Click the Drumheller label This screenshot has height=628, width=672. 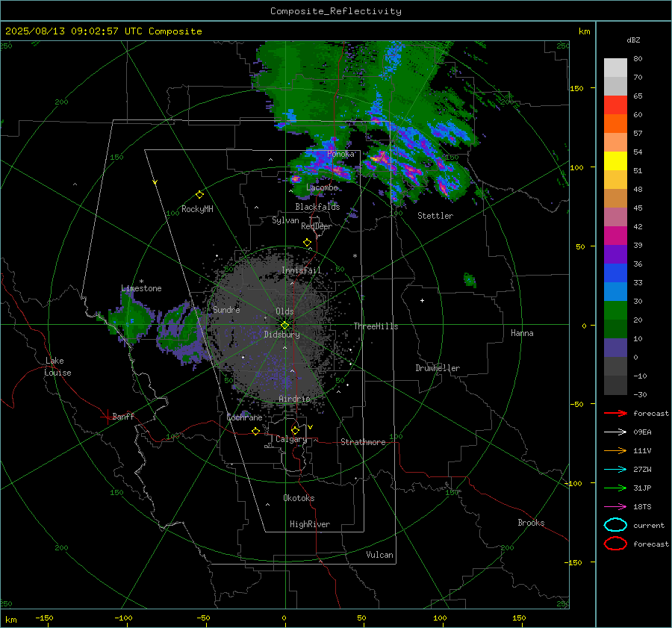click(438, 368)
